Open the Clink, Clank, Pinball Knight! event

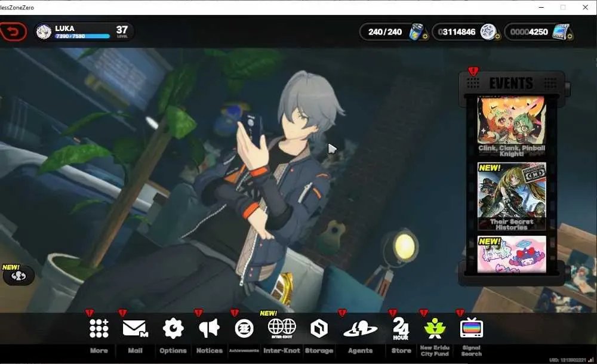click(x=512, y=127)
